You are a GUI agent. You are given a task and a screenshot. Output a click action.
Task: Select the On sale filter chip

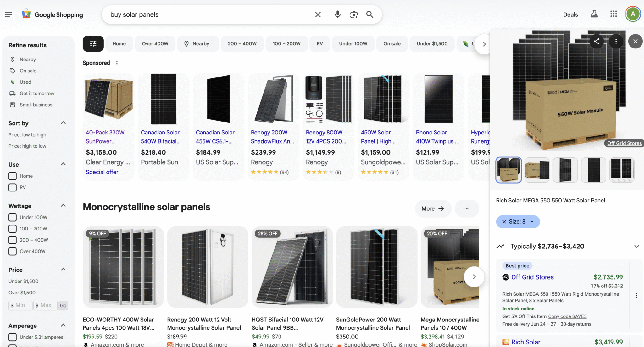[392, 44]
